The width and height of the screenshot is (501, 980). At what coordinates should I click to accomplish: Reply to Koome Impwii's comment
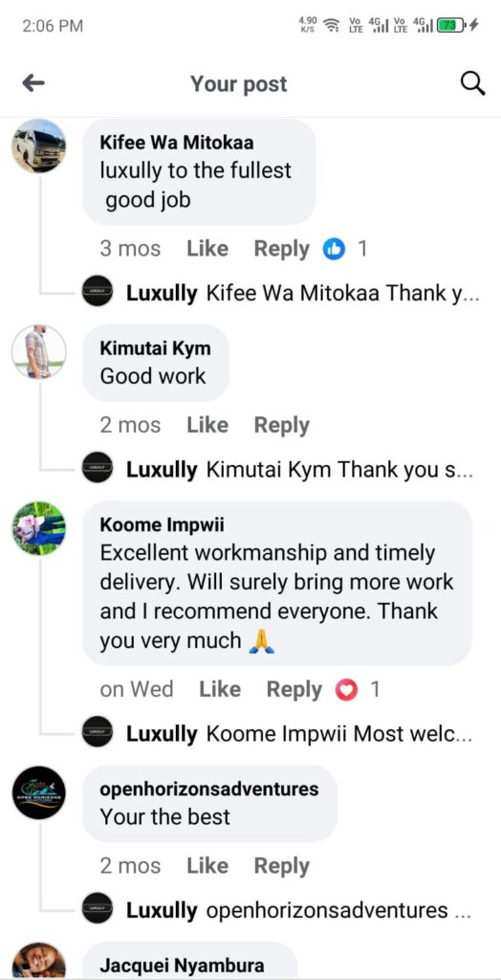pyautogui.click(x=294, y=690)
